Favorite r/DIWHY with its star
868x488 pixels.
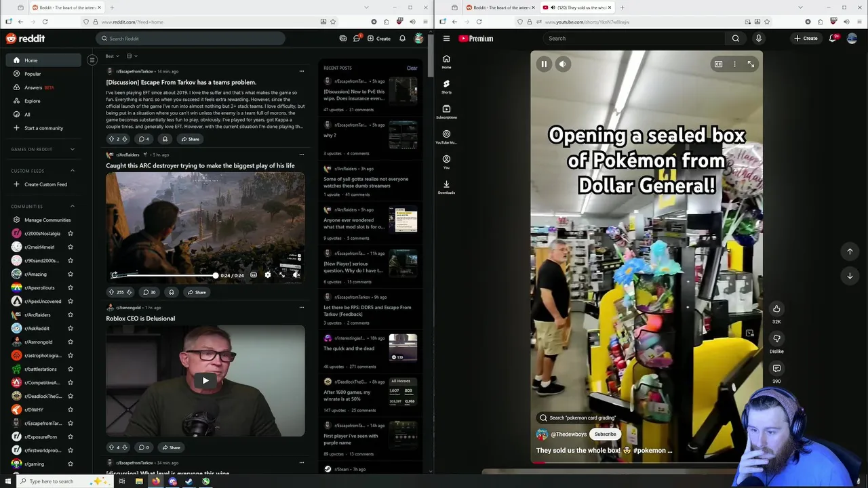point(70,409)
